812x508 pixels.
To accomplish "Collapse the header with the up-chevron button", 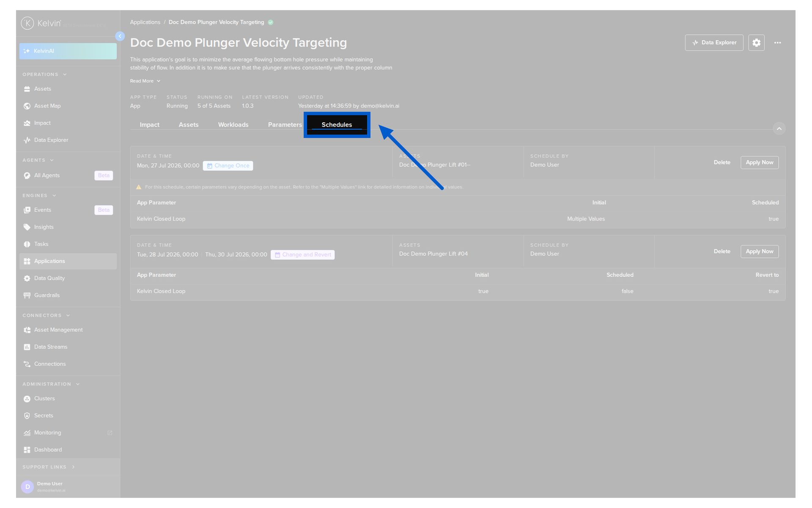I will [779, 128].
